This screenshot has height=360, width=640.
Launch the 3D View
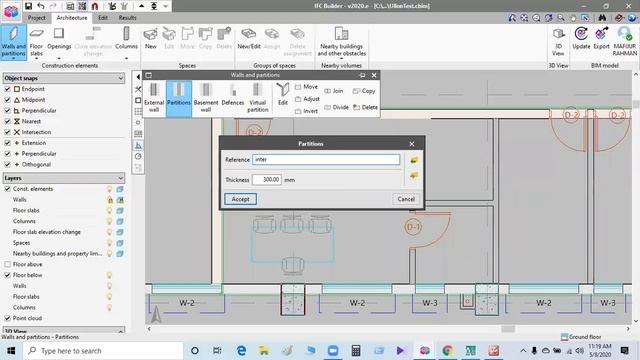pyautogui.click(x=558, y=41)
